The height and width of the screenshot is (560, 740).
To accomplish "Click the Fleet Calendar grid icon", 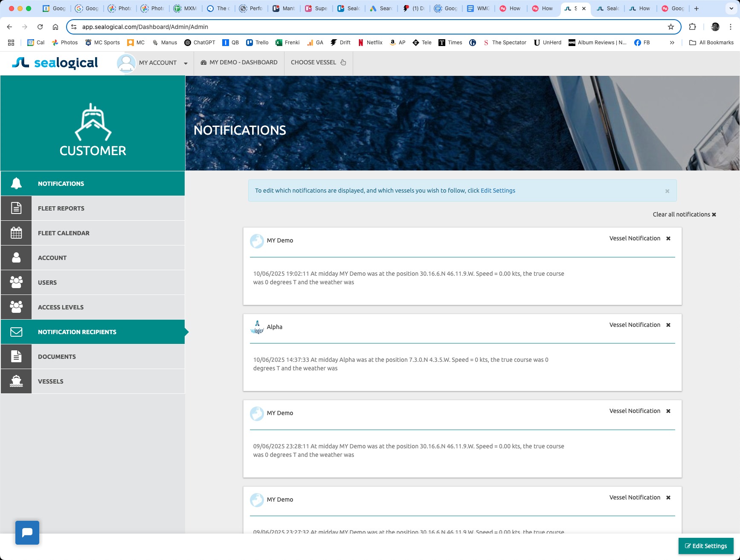I will tap(16, 233).
